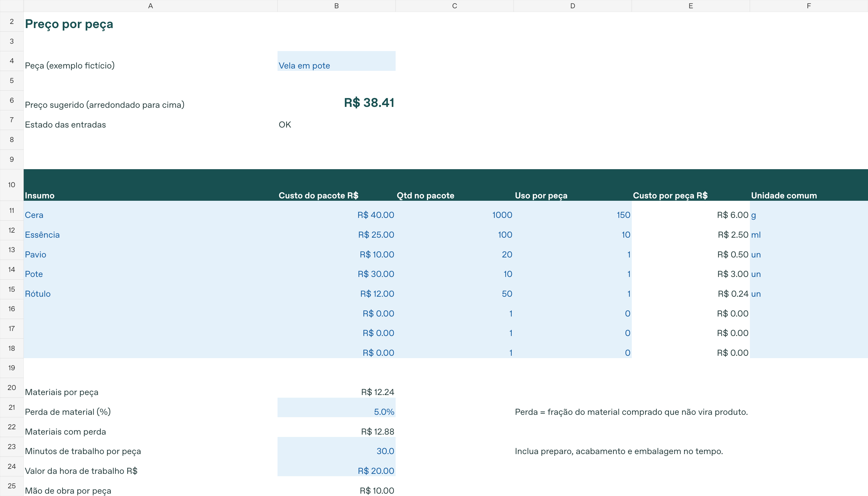Select Rótulo cost per piece R$ 0.24
Image resolution: width=868 pixels, height=496 pixels.
coord(691,289)
